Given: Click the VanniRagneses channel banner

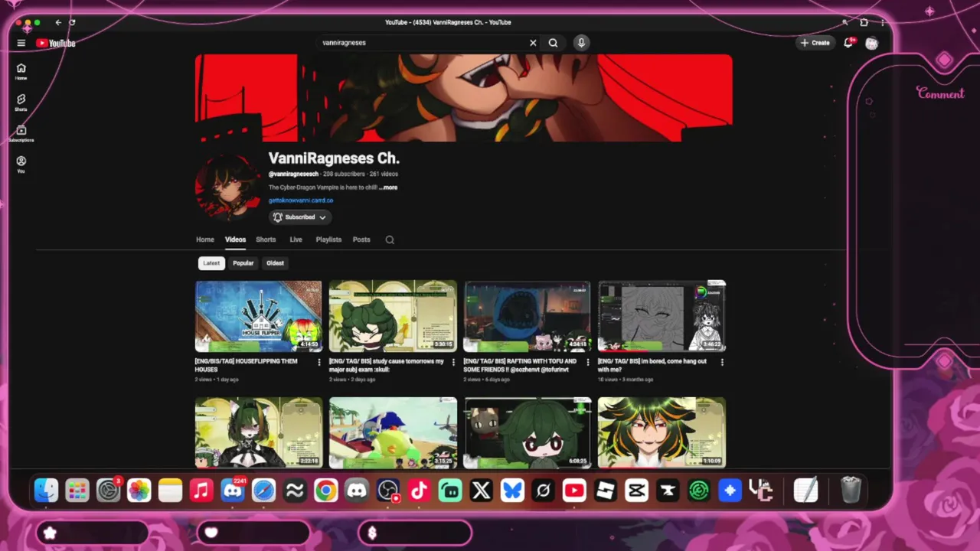Looking at the screenshot, I should (463, 98).
